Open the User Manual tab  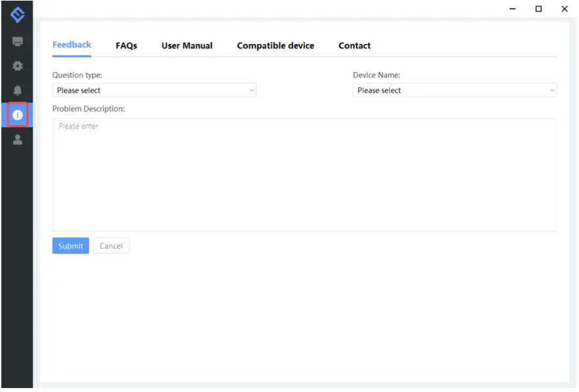tap(187, 46)
